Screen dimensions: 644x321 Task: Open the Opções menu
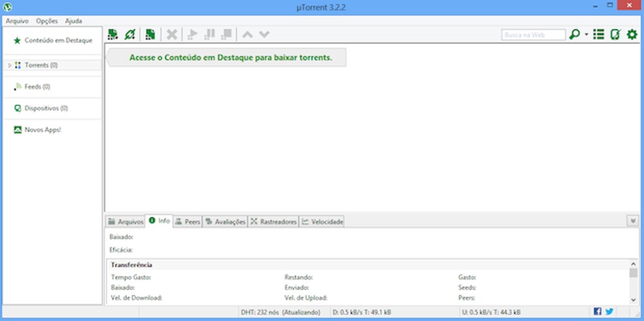(47, 21)
